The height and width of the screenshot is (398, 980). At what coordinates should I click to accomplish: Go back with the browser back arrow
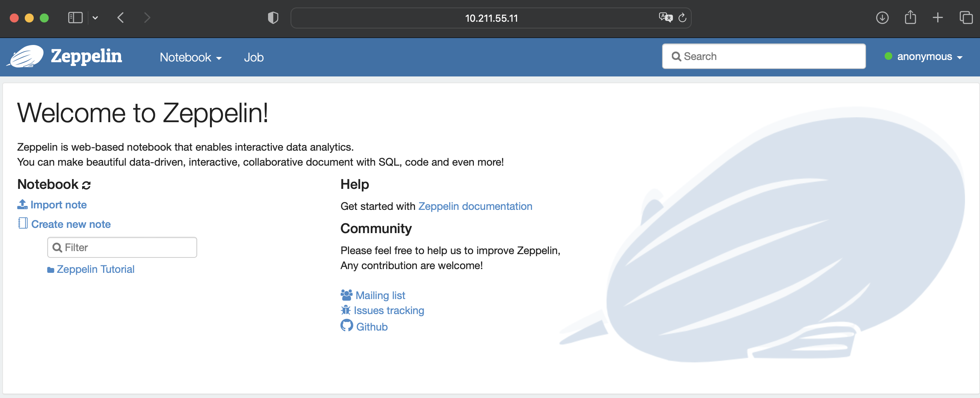[121, 18]
